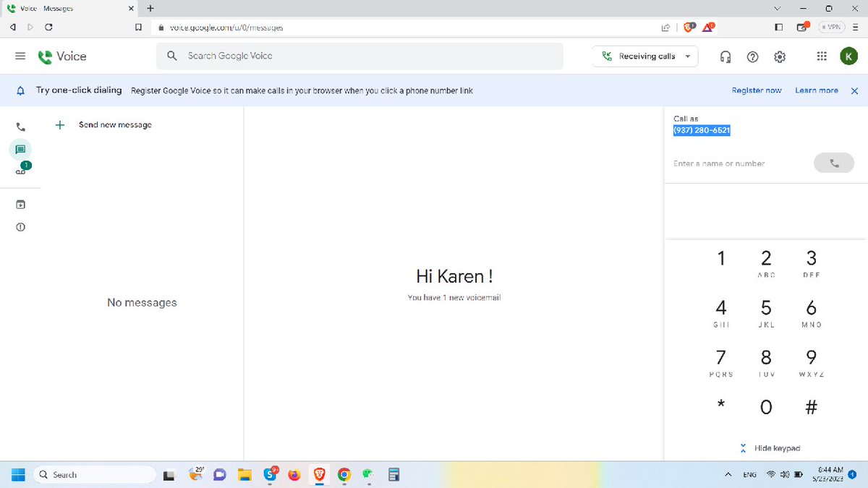Open the Calculator from the taskbar
This screenshot has height=488, width=868.
(x=393, y=474)
